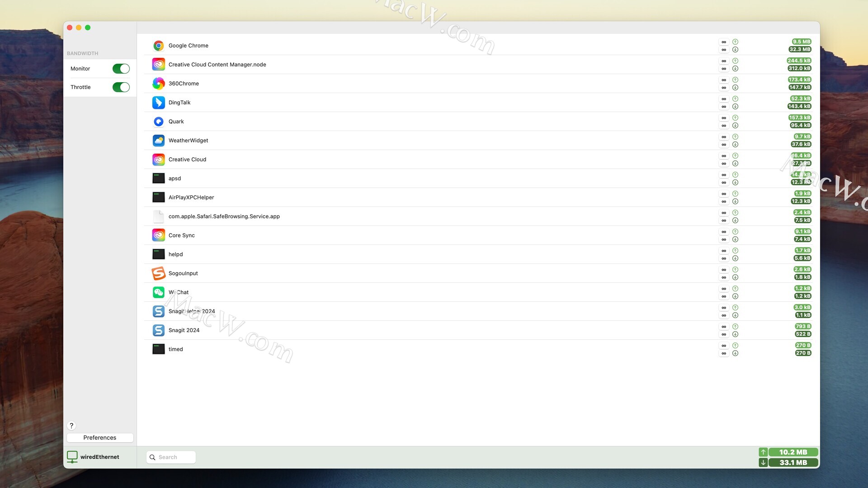Click the SogouInput app icon
868x488 pixels.
158,273
